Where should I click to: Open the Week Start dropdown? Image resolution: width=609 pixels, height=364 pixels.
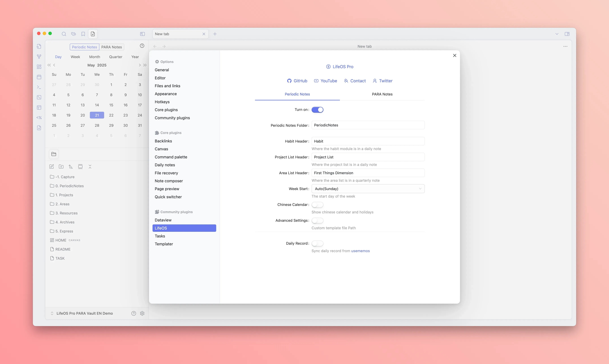pyautogui.click(x=368, y=189)
